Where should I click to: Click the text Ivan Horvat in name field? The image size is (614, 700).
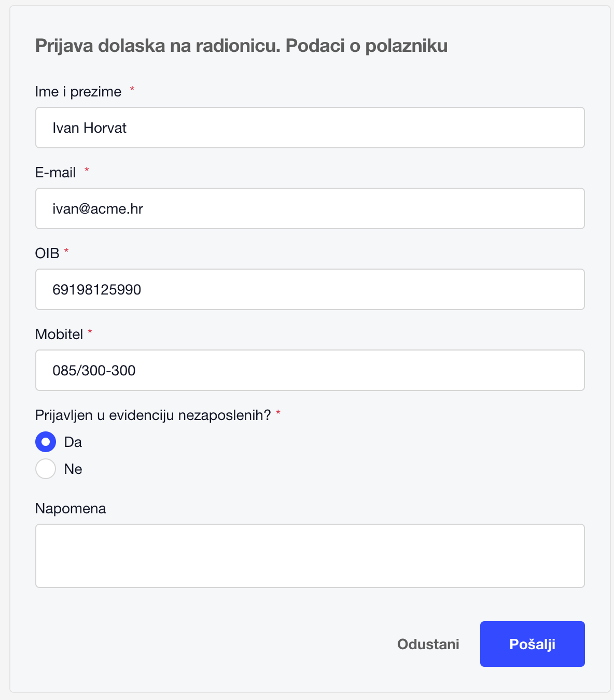[x=89, y=128]
